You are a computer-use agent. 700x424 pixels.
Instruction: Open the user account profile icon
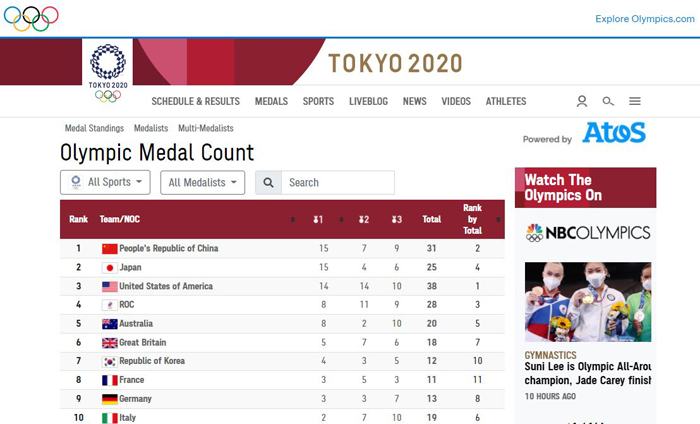coord(582,101)
